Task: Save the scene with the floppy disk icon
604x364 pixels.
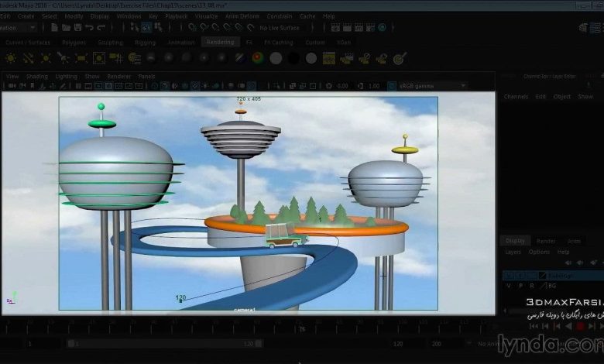Action: click(77, 27)
